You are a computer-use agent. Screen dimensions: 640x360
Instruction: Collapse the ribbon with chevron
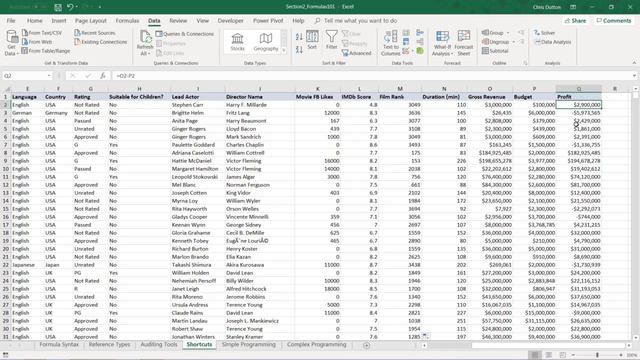click(634, 63)
